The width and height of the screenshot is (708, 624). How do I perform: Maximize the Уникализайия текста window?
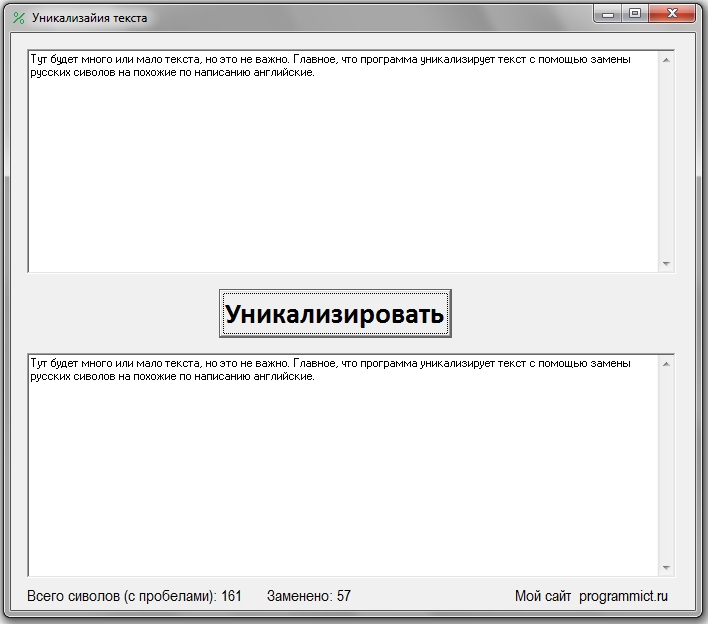pos(635,14)
